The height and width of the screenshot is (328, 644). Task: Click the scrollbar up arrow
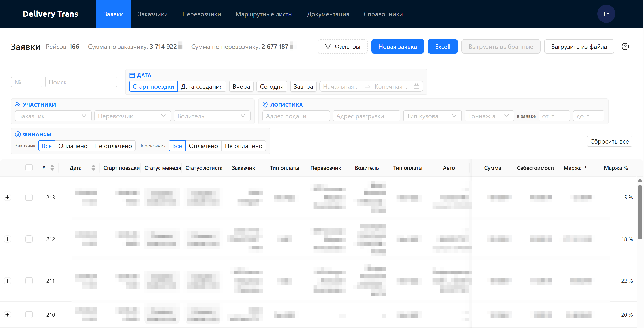pos(640,181)
